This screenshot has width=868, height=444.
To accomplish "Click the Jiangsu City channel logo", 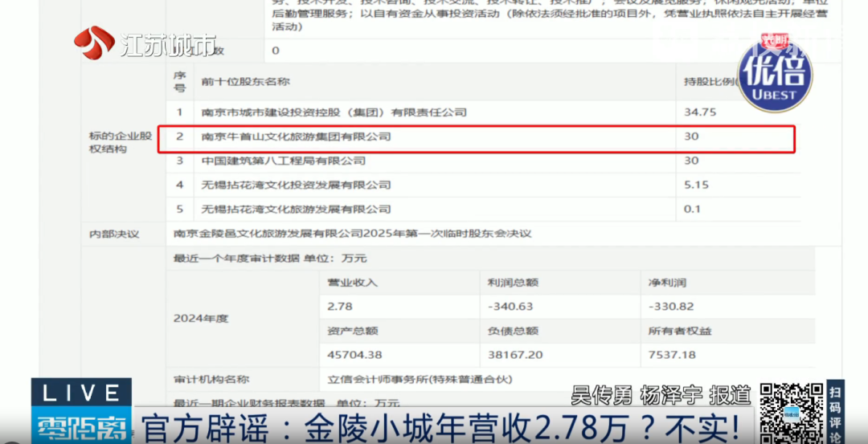I will pos(145,43).
